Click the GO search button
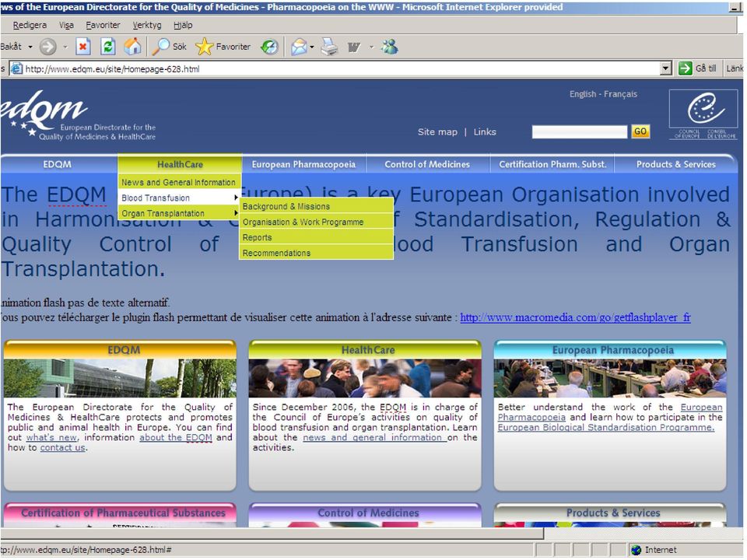This screenshot has width=747, height=560. click(x=640, y=131)
